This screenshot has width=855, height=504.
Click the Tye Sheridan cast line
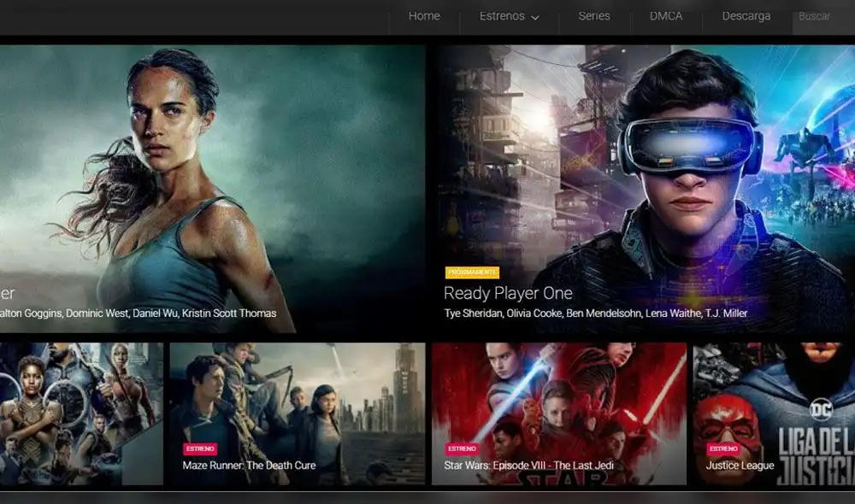[x=595, y=314]
